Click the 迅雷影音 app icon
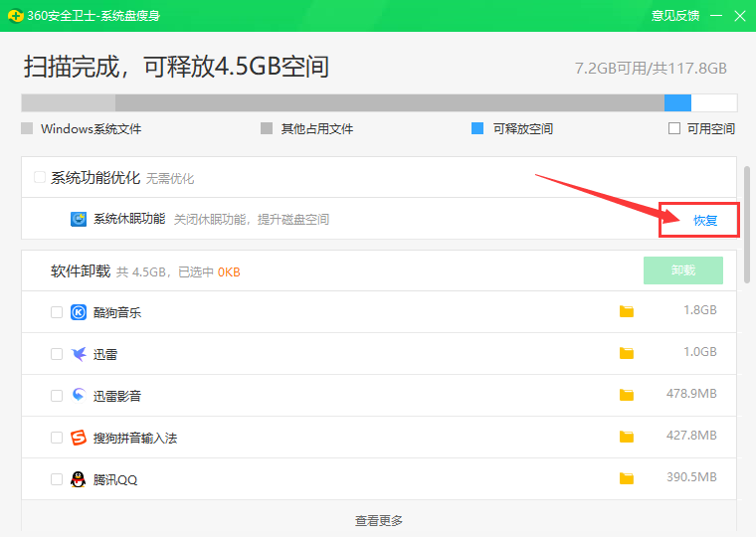The image size is (756, 537). (79, 396)
